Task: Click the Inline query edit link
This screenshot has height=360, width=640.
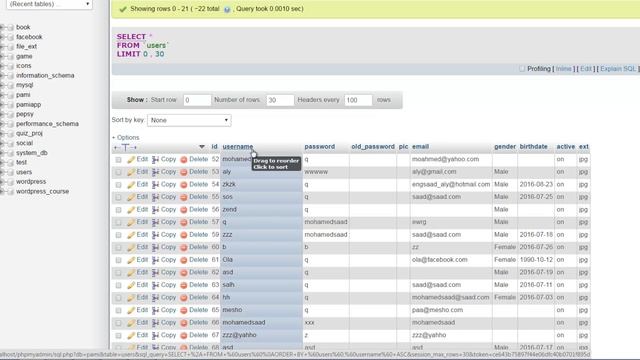Action: coord(564,69)
